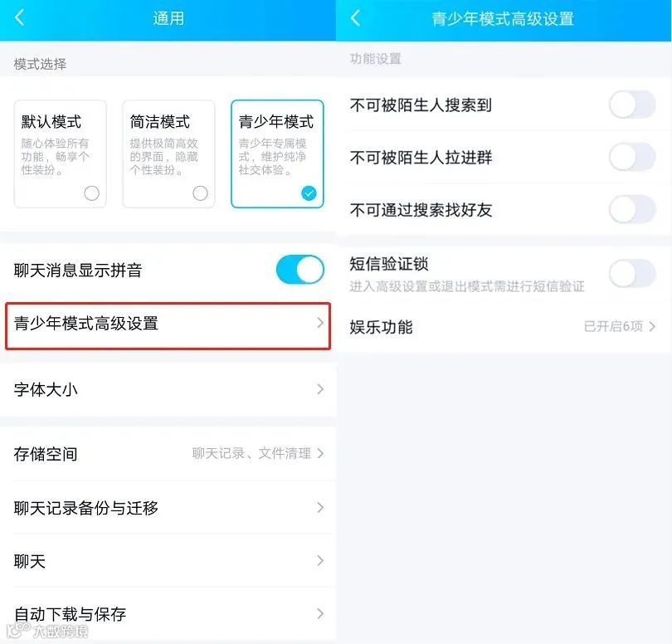Turn on 不可通过搜索找好友 switch
Screen dimensions: 672x644
tap(632, 210)
